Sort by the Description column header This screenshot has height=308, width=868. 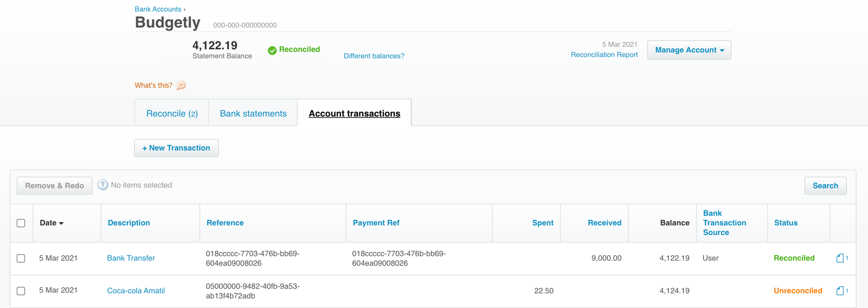click(x=128, y=223)
